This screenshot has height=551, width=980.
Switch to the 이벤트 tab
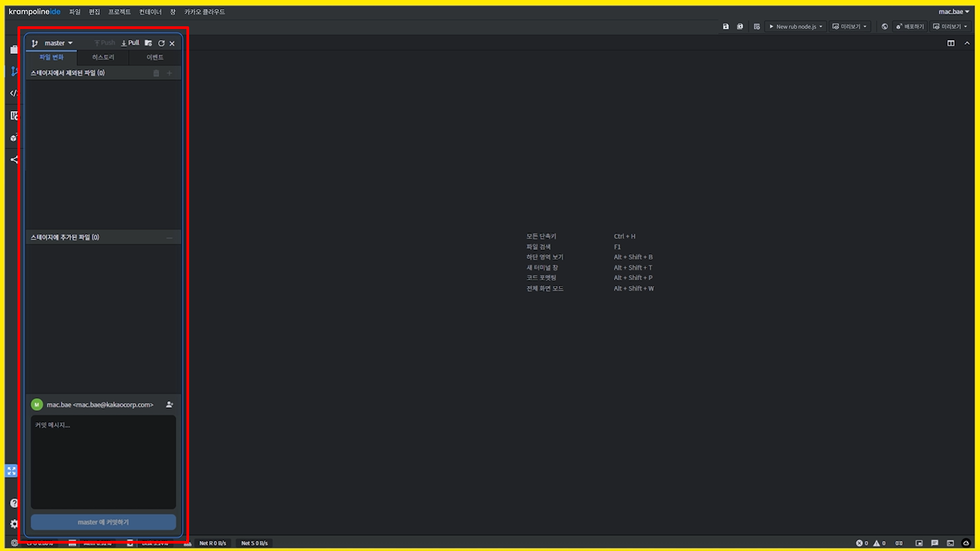tap(155, 57)
